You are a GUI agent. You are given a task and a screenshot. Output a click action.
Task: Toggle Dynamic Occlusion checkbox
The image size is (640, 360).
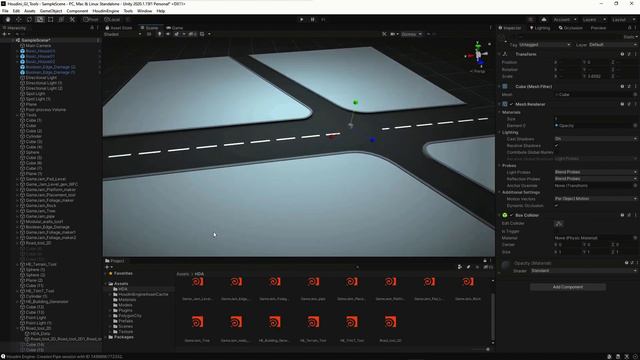click(x=556, y=206)
